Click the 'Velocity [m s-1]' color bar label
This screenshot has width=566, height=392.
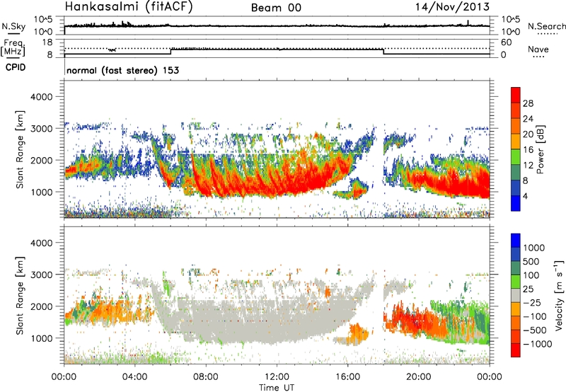click(559, 295)
